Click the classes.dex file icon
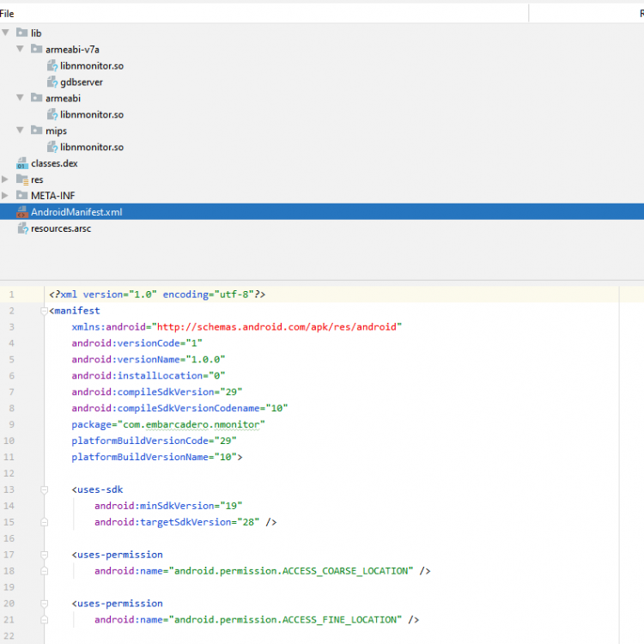The height and width of the screenshot is (644, 644). [22, 163]
